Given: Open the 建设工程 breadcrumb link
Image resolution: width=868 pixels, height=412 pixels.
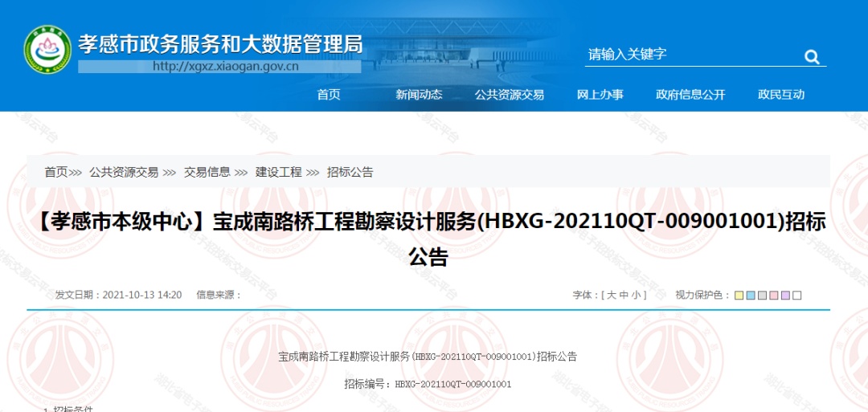Looking at the screenshot, I should point(279,172).
